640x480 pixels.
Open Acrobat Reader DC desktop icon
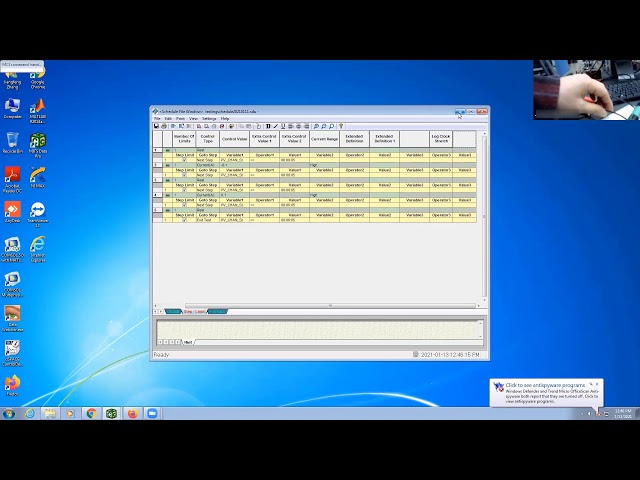pyautogui.click(x=12, y=180)
